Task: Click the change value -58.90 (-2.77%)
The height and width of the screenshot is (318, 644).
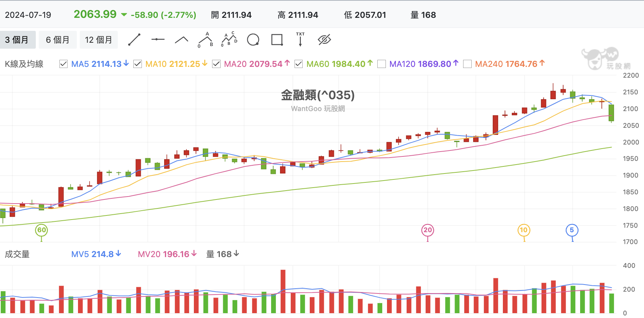Action: (x=163, y=15)
